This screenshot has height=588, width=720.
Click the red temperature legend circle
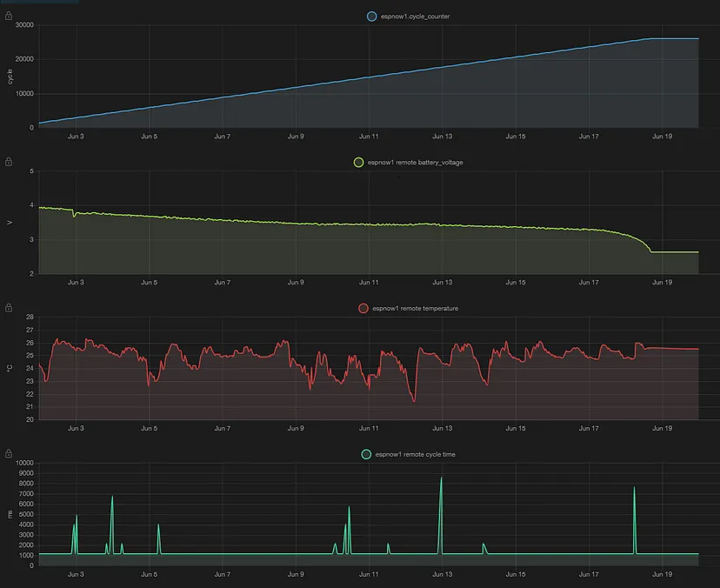363,308
